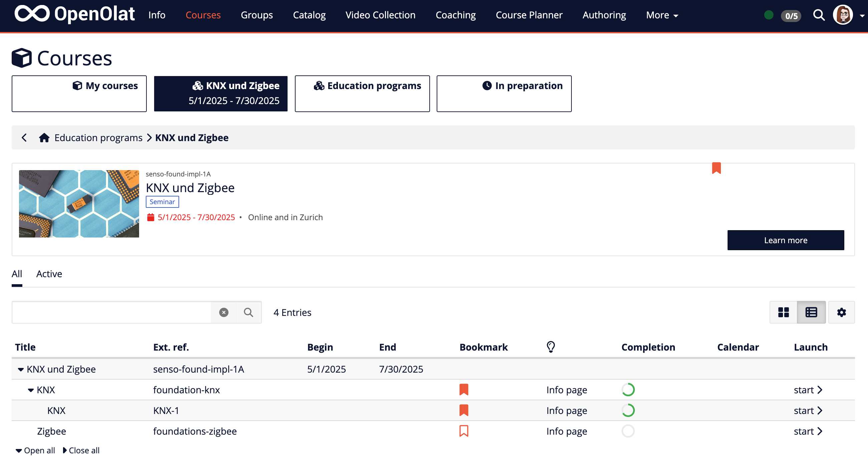
Task: Switch to card view layout
Action: (784, 312)
